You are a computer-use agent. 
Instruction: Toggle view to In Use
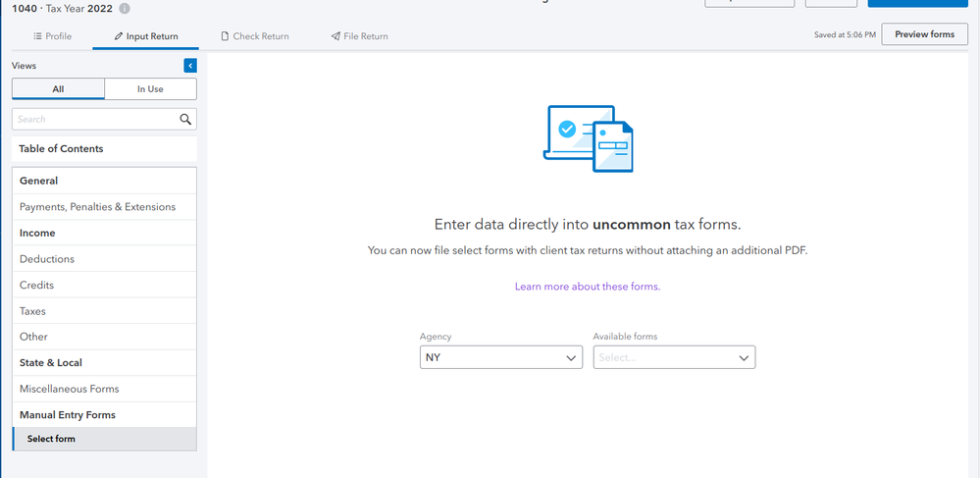tap(150, 89)
